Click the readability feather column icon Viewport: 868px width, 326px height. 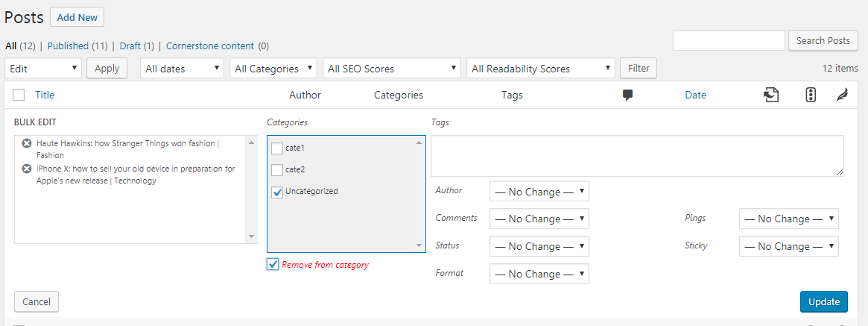tap(841, 95)
